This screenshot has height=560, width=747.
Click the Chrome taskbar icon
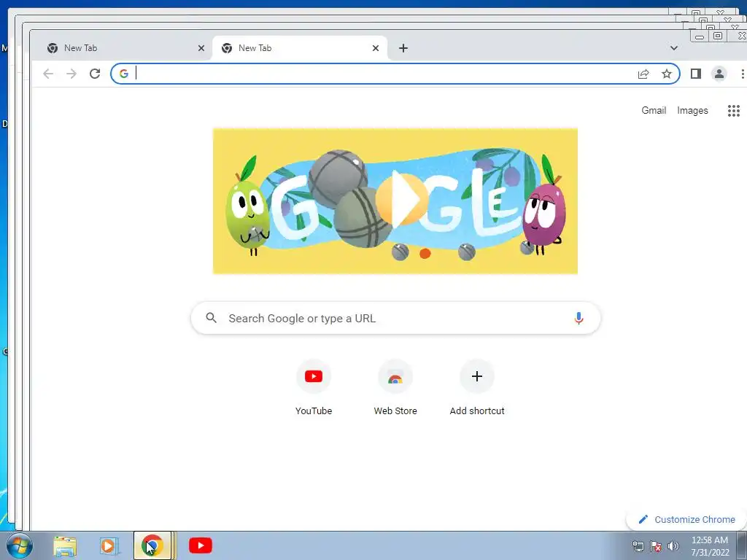click(152, 545)
